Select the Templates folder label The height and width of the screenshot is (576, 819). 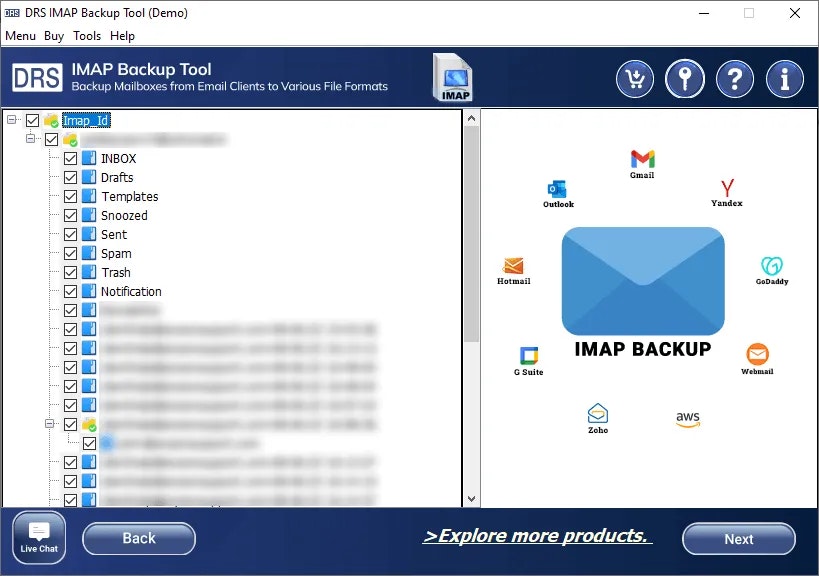130,196
